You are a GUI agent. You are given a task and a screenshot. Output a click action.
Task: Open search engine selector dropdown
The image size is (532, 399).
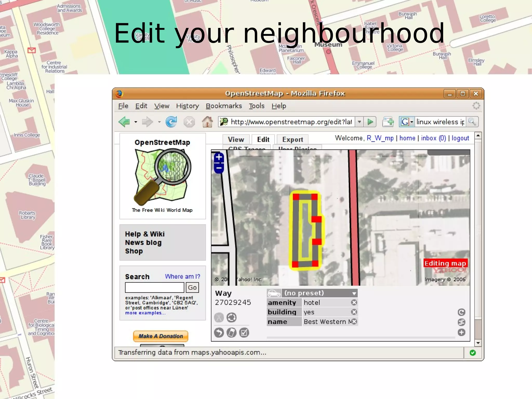[407, 122]
